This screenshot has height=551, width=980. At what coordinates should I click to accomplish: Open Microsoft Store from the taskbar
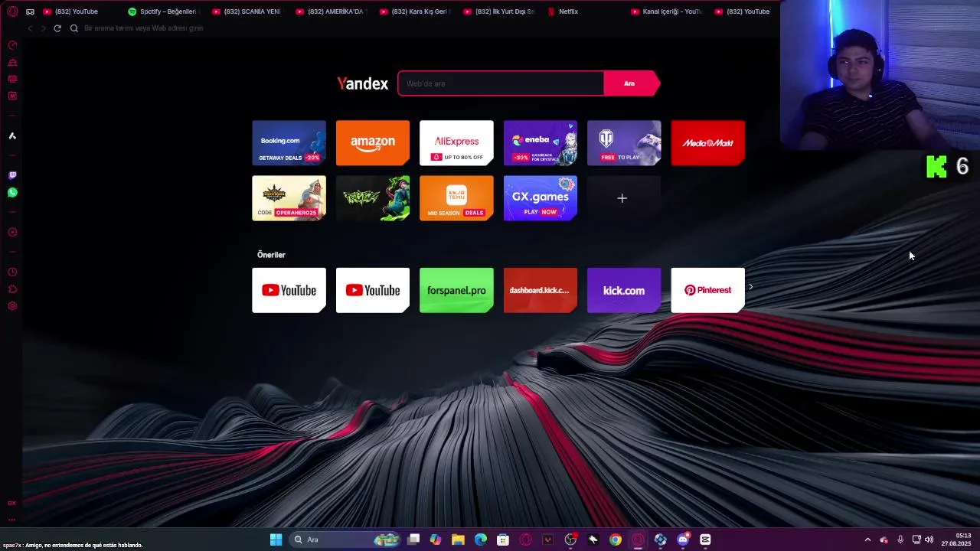pyautogui.click(x=503, y=540)
